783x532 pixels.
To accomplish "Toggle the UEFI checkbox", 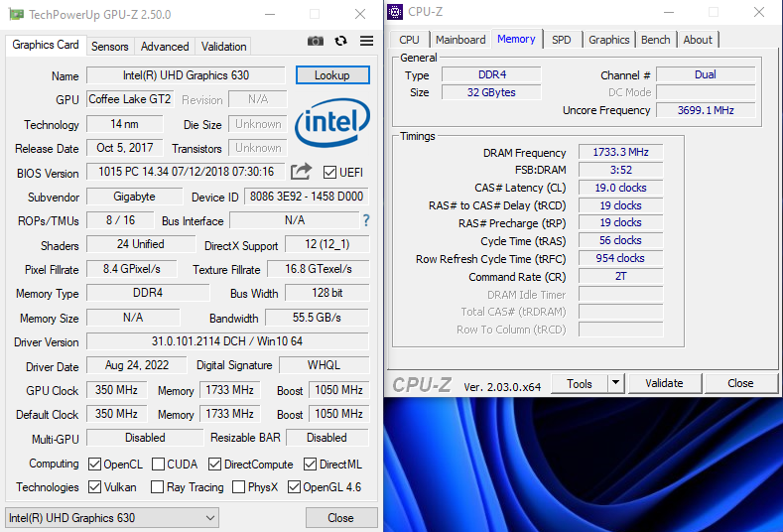I will tap(329, 173).
